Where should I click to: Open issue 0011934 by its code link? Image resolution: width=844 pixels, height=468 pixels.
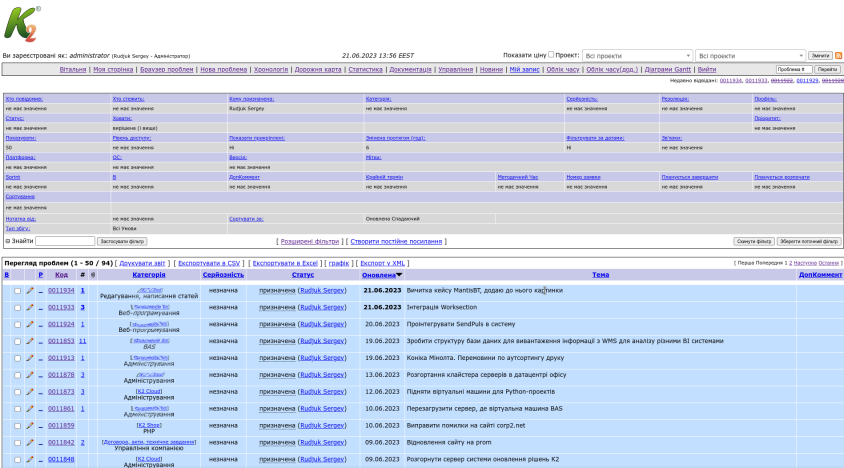coord(61,290)
